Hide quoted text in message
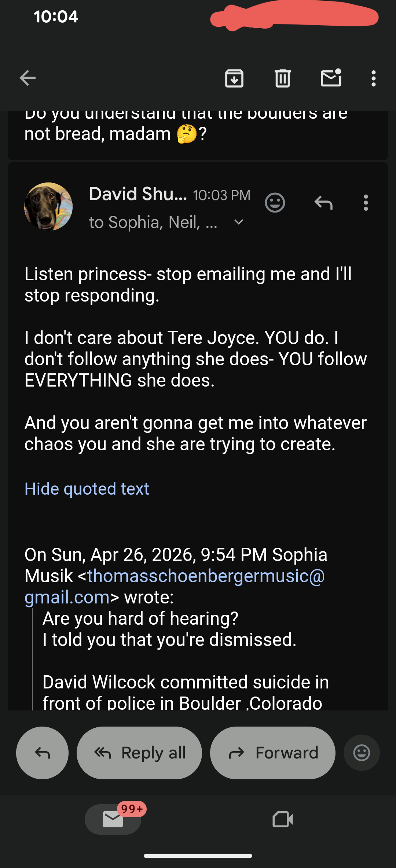The height and width of the screenshot is (868, 396). click(87, 489)
